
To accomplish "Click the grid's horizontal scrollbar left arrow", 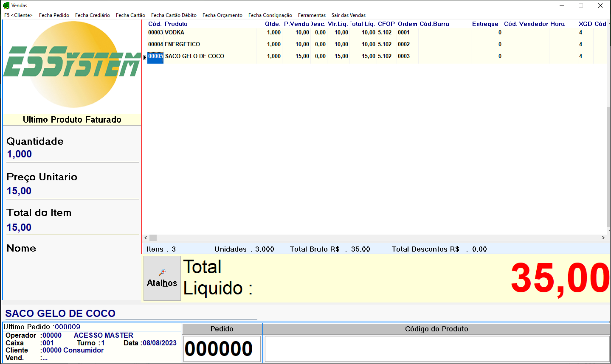I will pos(146,238).
